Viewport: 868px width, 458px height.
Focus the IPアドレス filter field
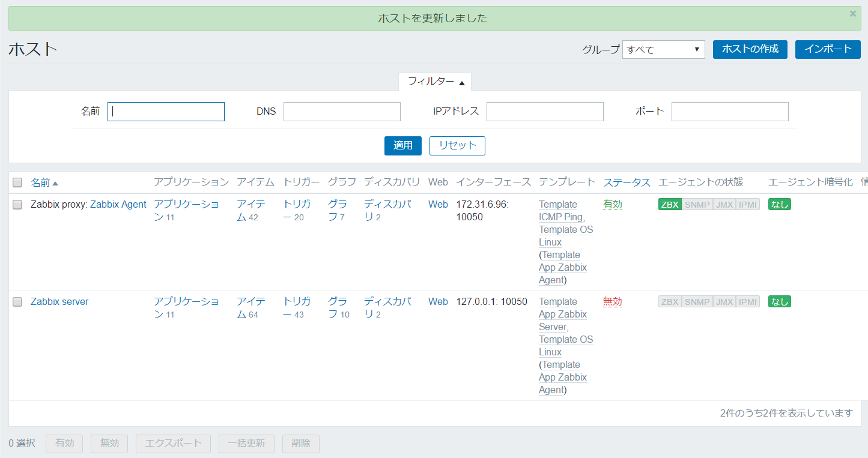(x=545, y=112)
